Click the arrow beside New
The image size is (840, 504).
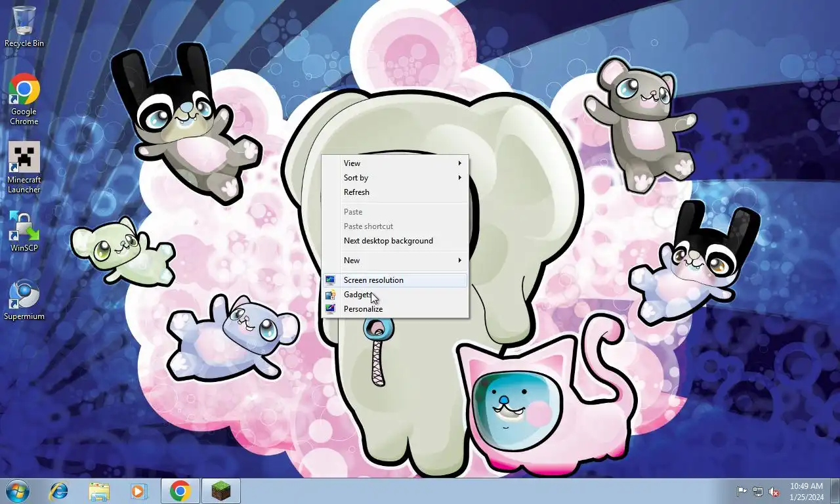click(x=459, y=261)
